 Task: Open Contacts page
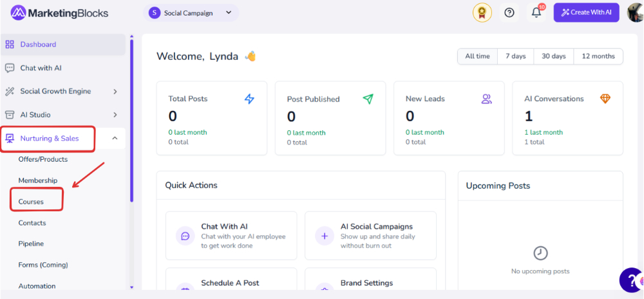pyautogui.click(x=32, y=223)
